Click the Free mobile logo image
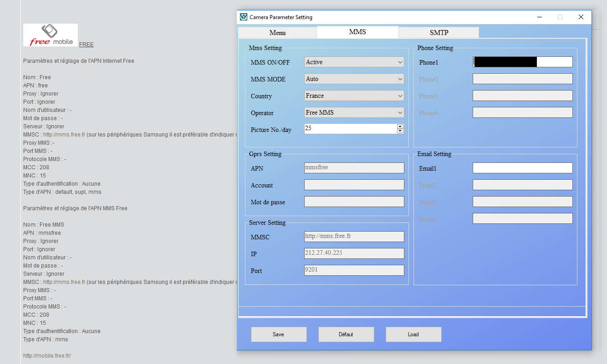 tap(51, 35)
